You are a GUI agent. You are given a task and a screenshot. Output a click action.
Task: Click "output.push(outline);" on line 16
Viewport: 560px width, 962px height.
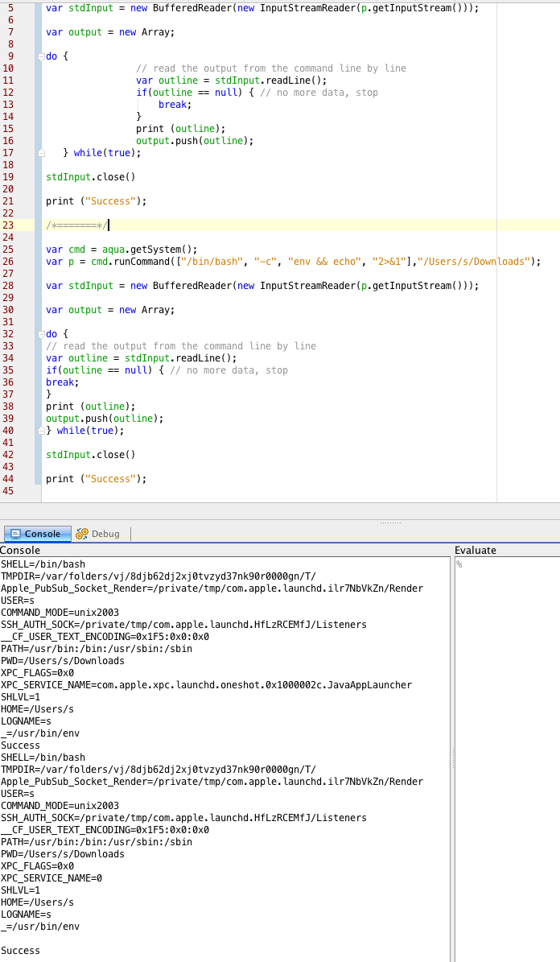[x=195, y=141]
